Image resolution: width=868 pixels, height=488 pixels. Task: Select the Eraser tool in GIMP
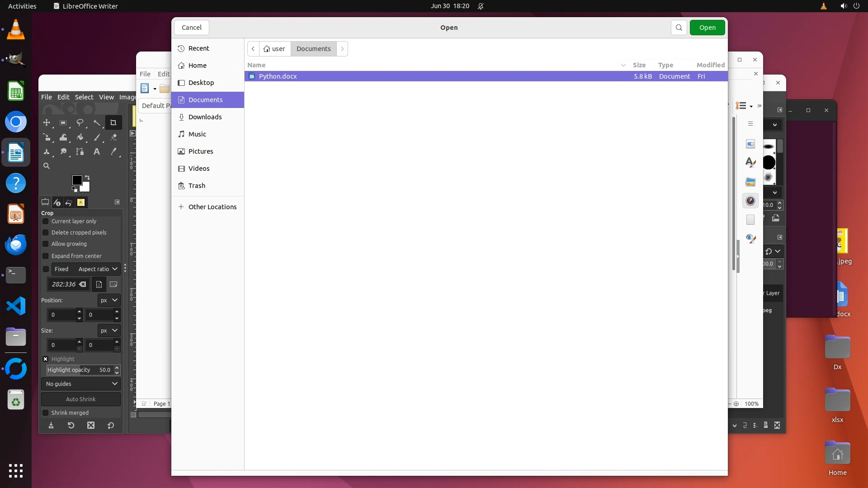point(113,137)
